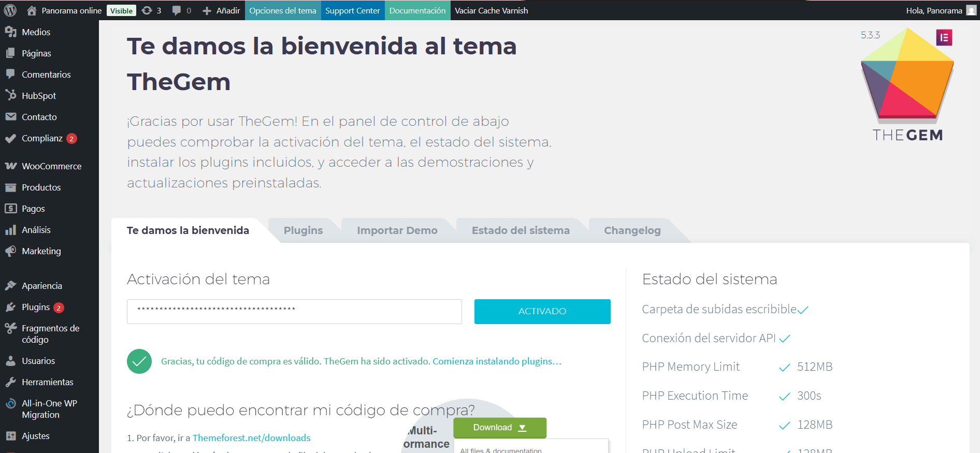The width and height of the screenshot is (980, 453).
Task: Click the green Download dropdown button
Action: tap(499, 428)
